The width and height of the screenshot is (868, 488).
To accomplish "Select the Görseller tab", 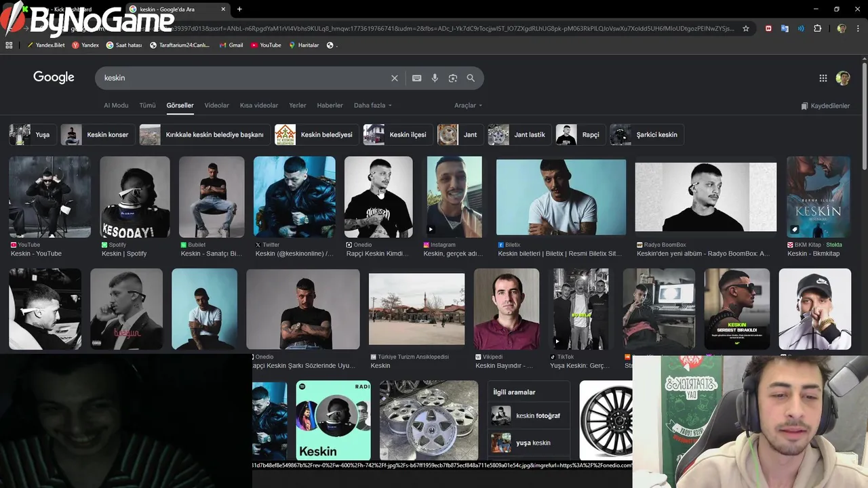I will (180, 105).
